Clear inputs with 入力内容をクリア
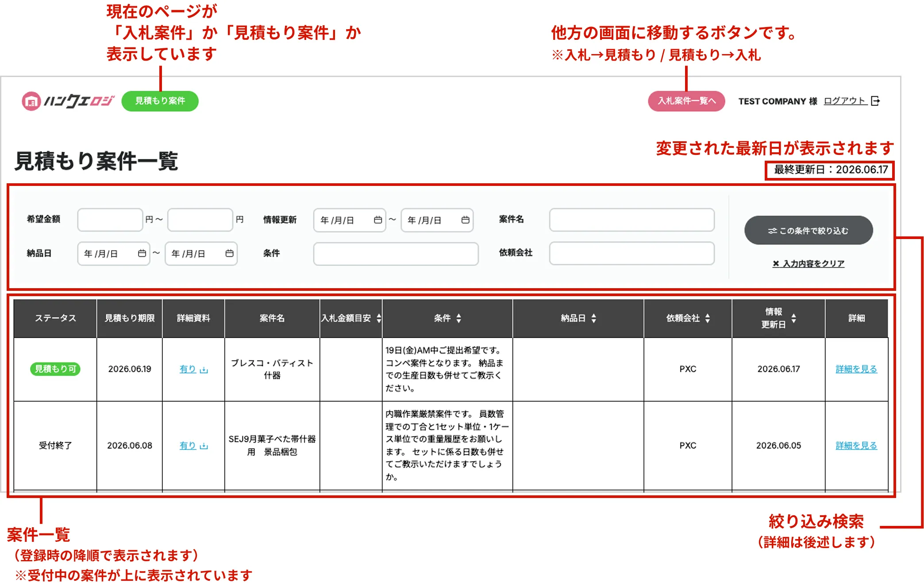This screenshot has width=924, height=583. click(808, 264)
